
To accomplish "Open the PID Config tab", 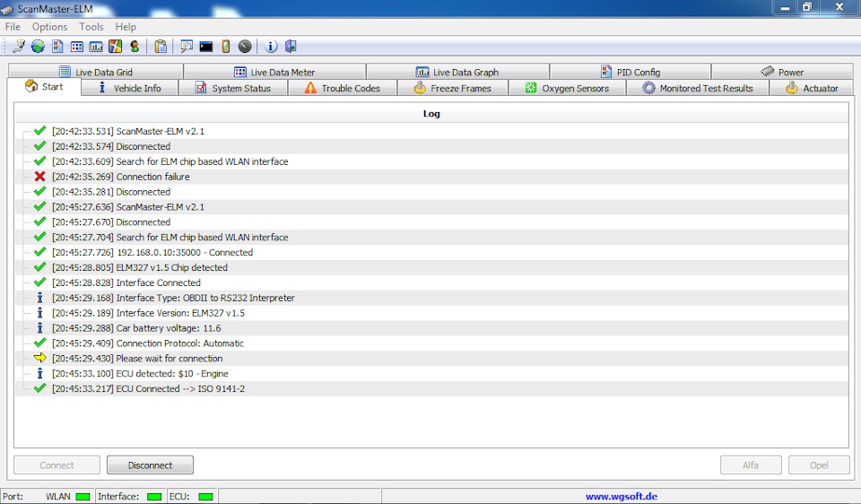I will (631, 72).
